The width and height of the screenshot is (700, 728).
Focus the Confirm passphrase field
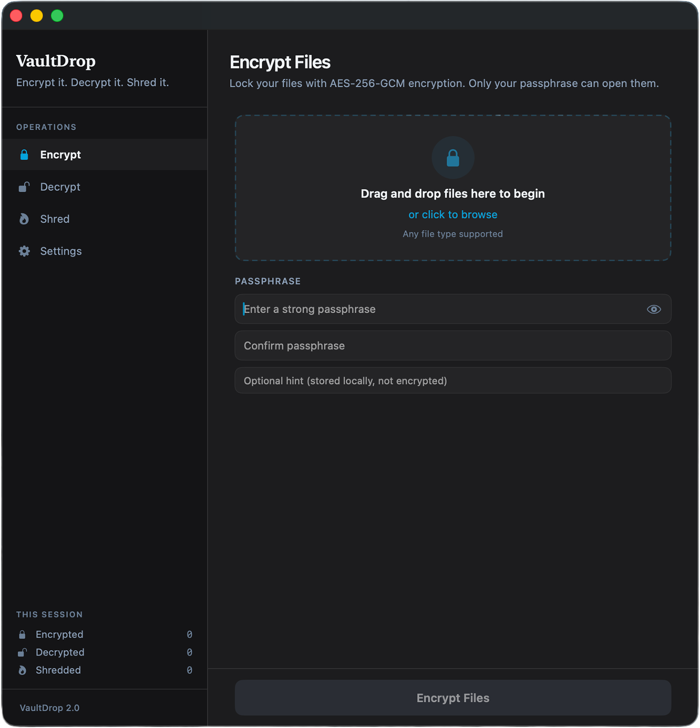tap(453, 346)
